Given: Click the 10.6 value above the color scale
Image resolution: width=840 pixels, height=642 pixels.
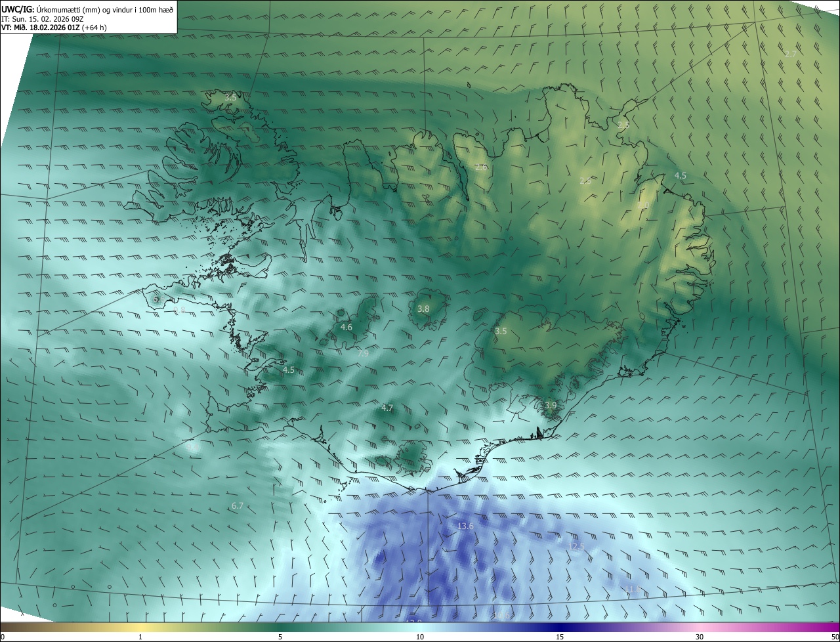Looking at the screenshot, I should (x=501, y=615).
